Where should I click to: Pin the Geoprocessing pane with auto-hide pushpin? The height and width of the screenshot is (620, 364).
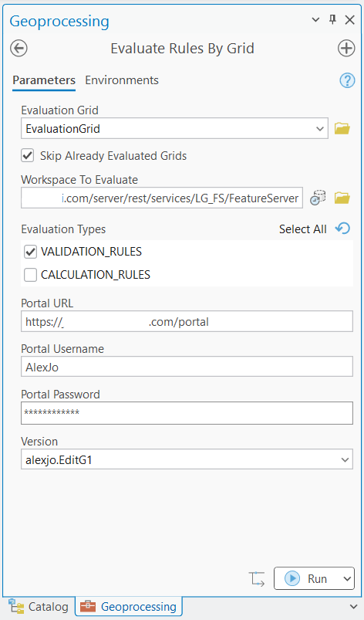point(333,20)
